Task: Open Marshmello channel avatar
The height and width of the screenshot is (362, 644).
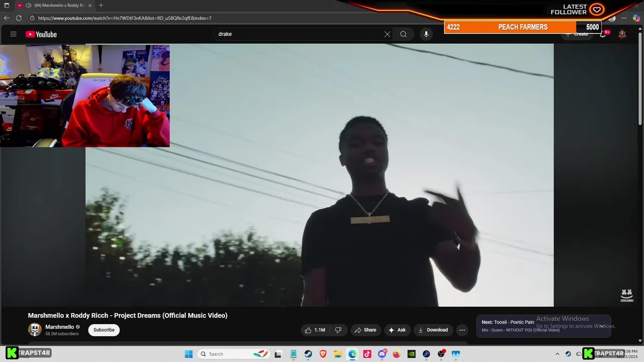Action: point(35,330)
